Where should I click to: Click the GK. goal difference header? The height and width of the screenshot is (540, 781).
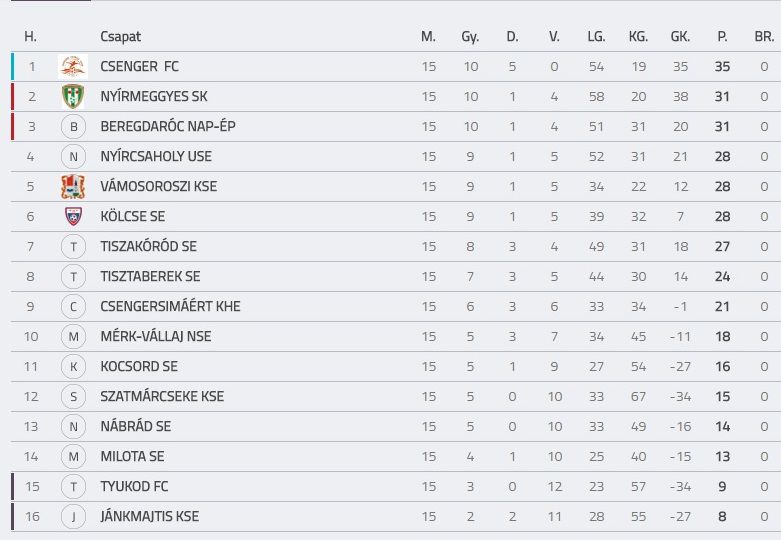pos(680,36)
